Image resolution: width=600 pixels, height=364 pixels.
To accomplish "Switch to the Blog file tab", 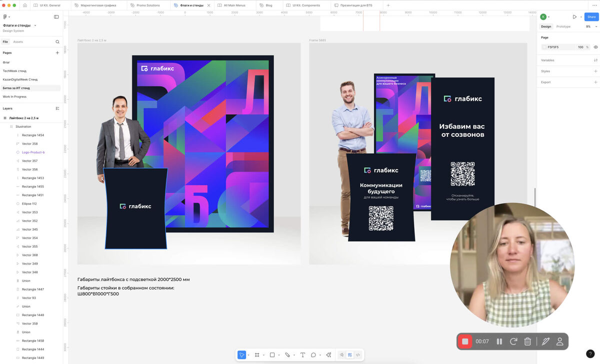I will tap(269, 5).
